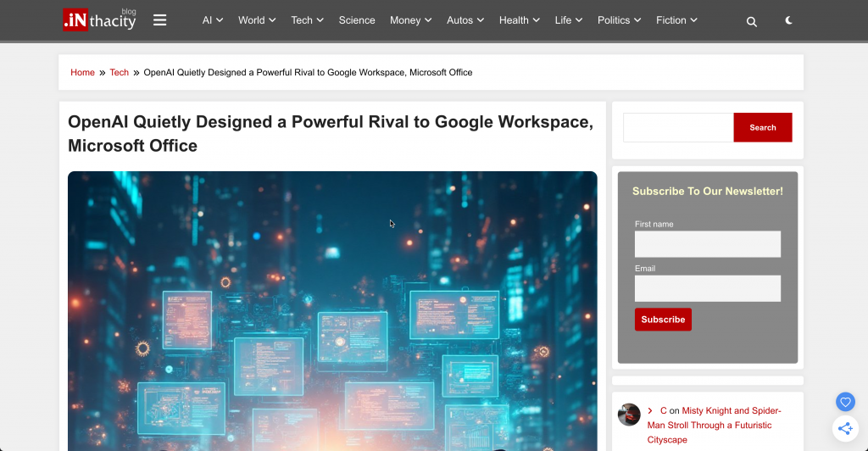
Task: Toggle dark mode with moon icon
Action: click(788, 20)
